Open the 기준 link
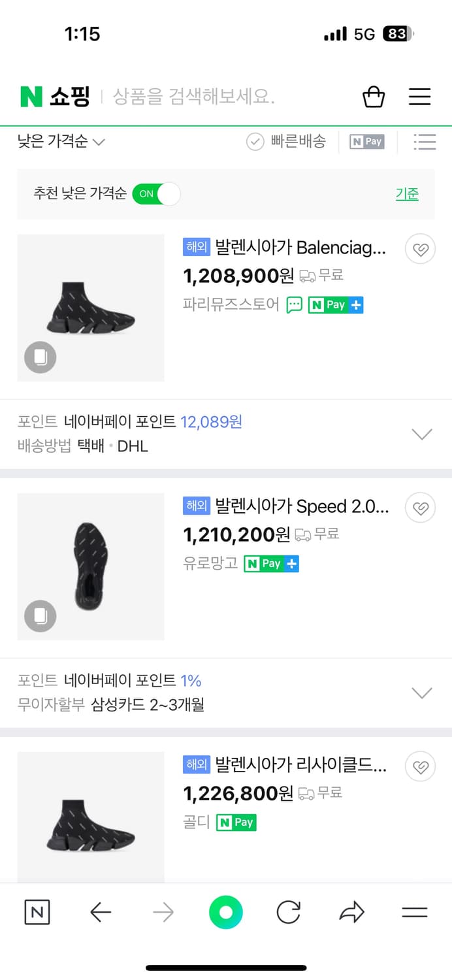Screen dimensions: 452x980 tap(407, 194)
